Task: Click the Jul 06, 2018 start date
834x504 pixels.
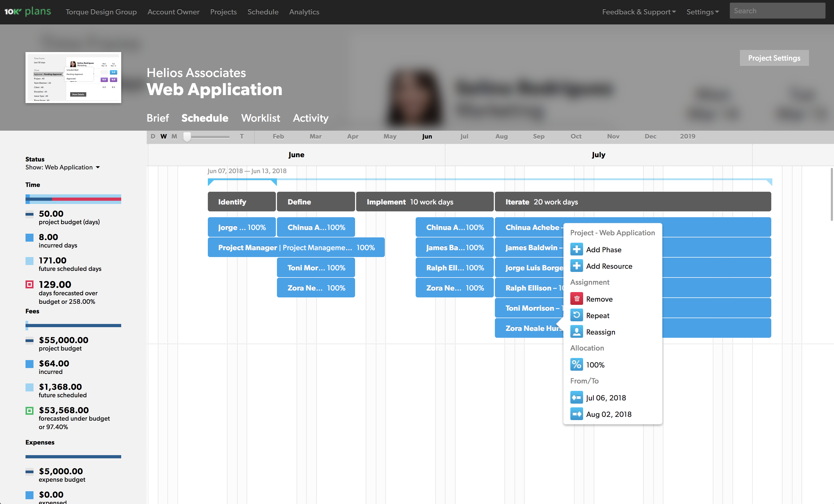Action: (x=606, y=398)
